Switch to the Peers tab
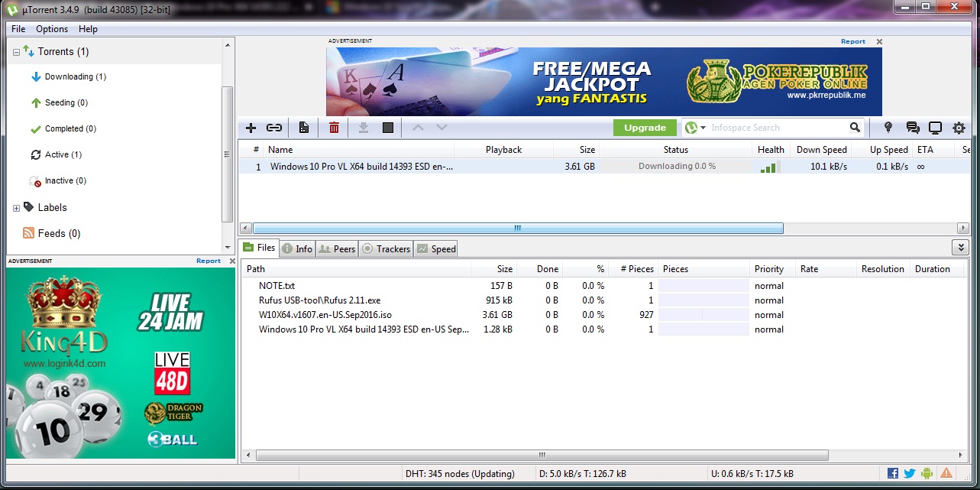 click(337, 248)
